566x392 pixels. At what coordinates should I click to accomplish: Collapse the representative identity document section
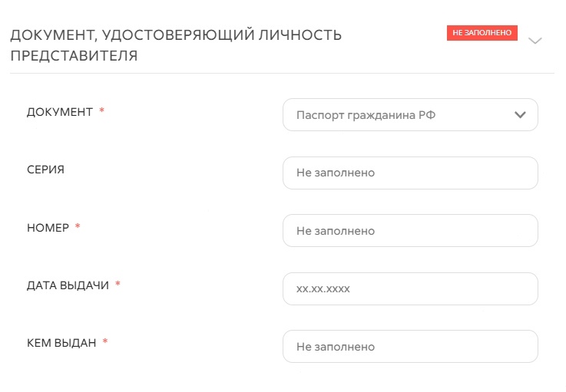[x=535, y=41]
